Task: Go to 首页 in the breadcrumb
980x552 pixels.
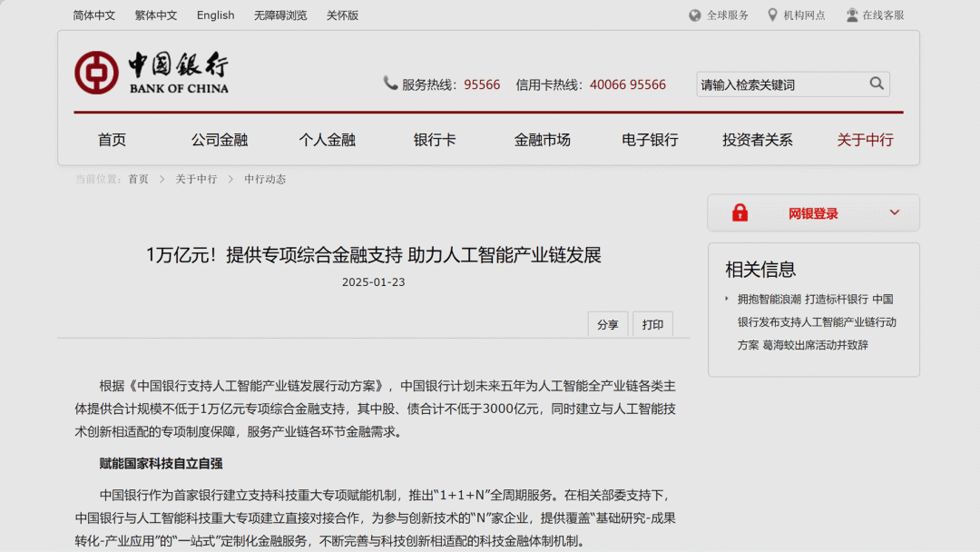Action: click(x=138, y=180)
